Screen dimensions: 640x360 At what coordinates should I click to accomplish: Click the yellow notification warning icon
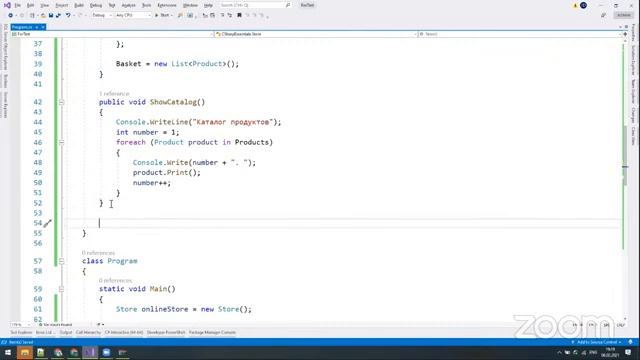[575, 5]
